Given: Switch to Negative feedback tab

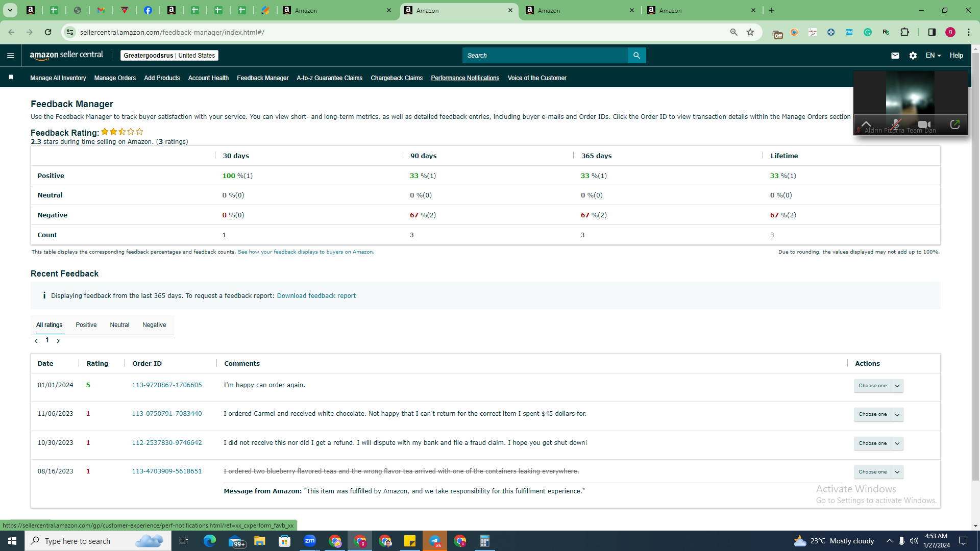Looking at the screenshot, I should 154,325.
